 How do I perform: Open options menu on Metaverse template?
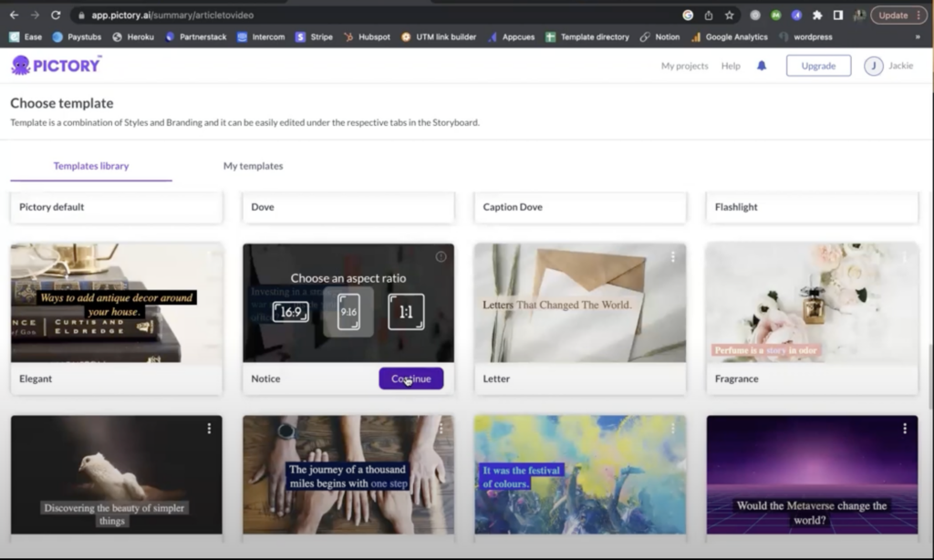coord(905,429)
